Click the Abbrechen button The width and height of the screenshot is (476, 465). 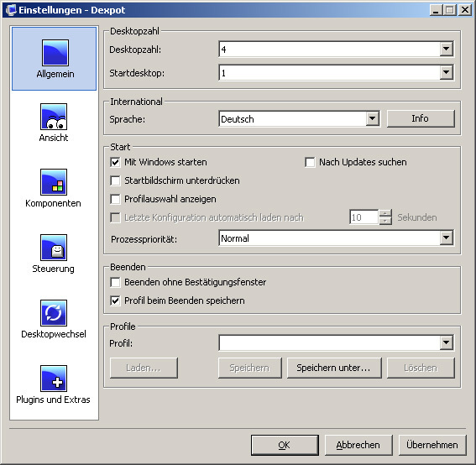358,445
